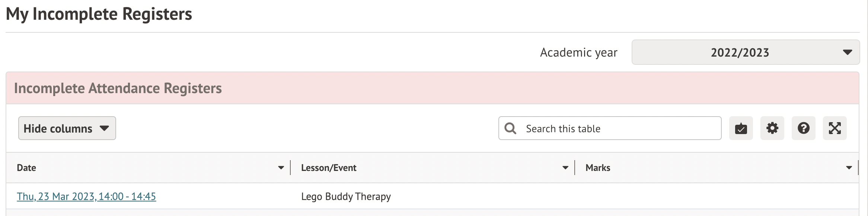868x216 pixels.
Task: Open the Hide columns dropdown
Action: tap(67, 128)
